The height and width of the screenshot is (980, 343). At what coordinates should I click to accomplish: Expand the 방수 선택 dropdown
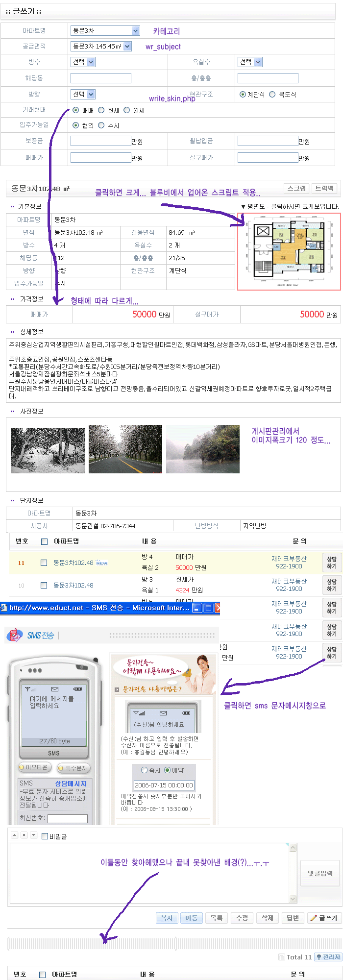(x=83, y=62)
